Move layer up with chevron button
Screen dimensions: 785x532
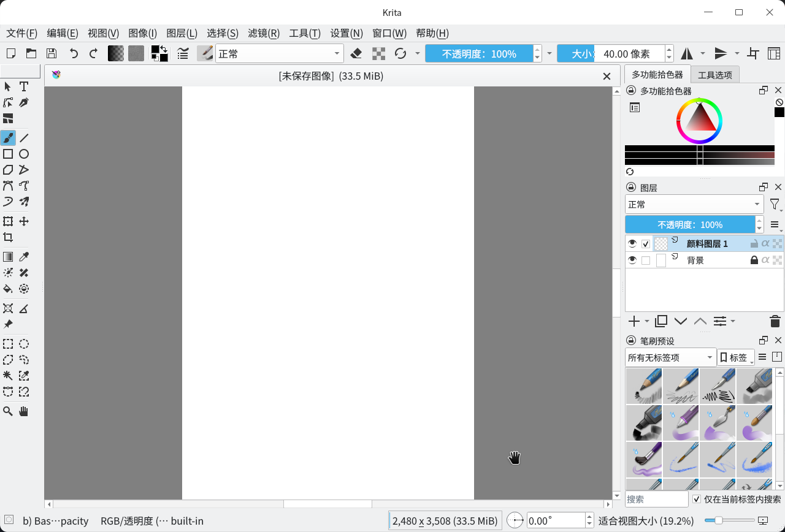[x=700, y=321]
